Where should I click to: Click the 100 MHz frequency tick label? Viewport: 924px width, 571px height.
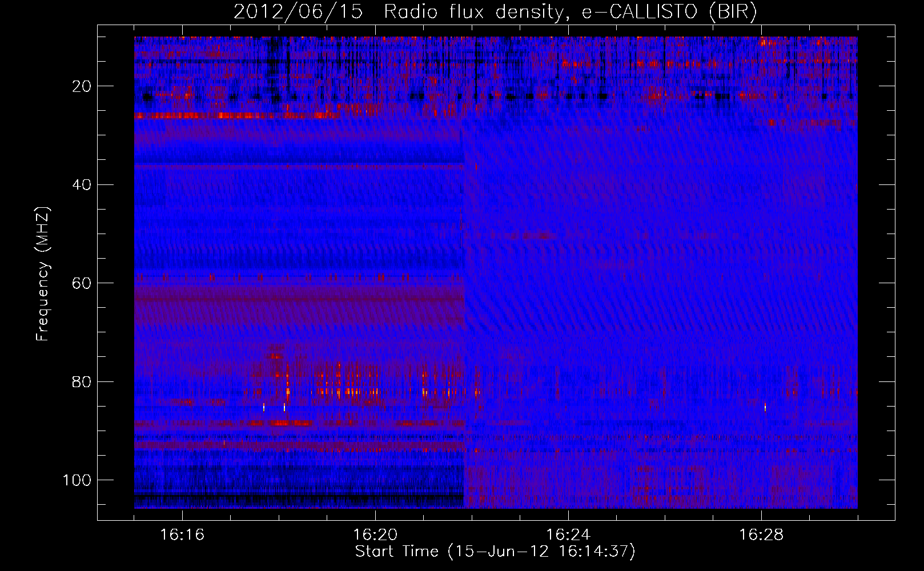(77, 480)
